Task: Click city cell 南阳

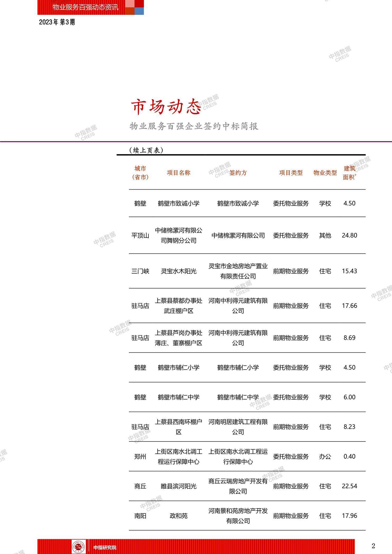Action: coord(140,516)
